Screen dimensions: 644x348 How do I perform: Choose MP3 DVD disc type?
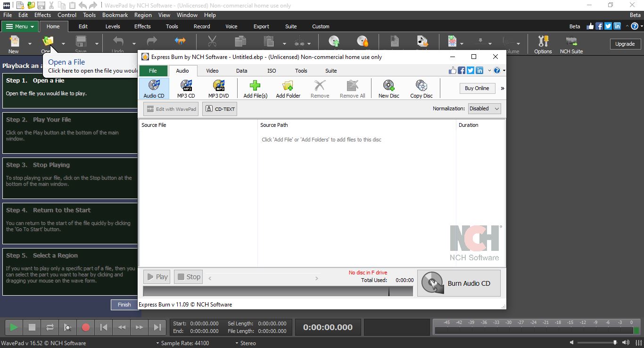[218, 88]
